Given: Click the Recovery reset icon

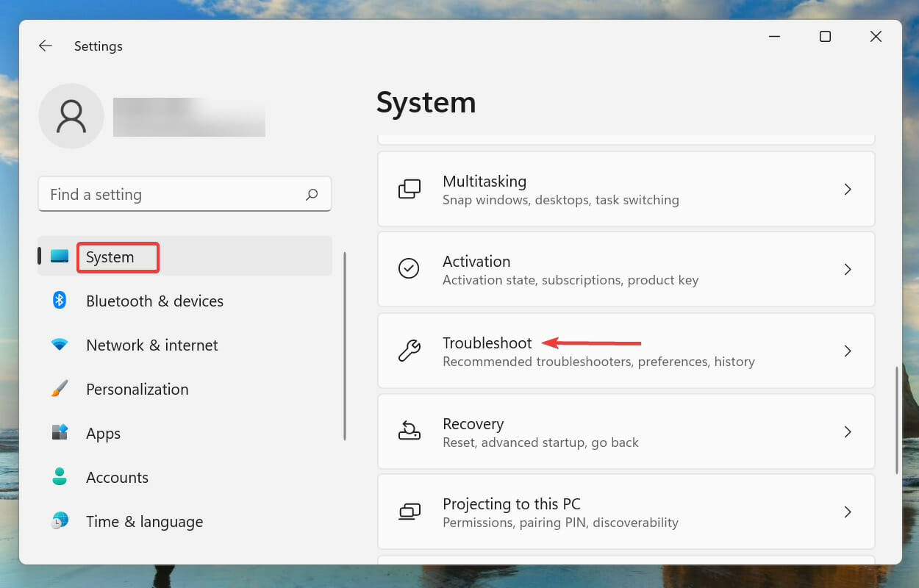Looking at the screenshot, I should [x=410, y=431].
